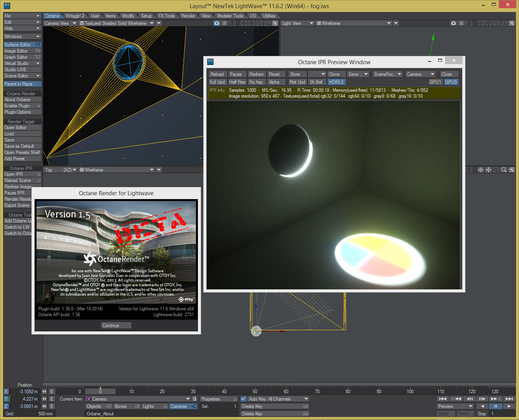Toggle Half Res in the IPR window
Screen dimensions: 519x420
[x=237, y=82]
